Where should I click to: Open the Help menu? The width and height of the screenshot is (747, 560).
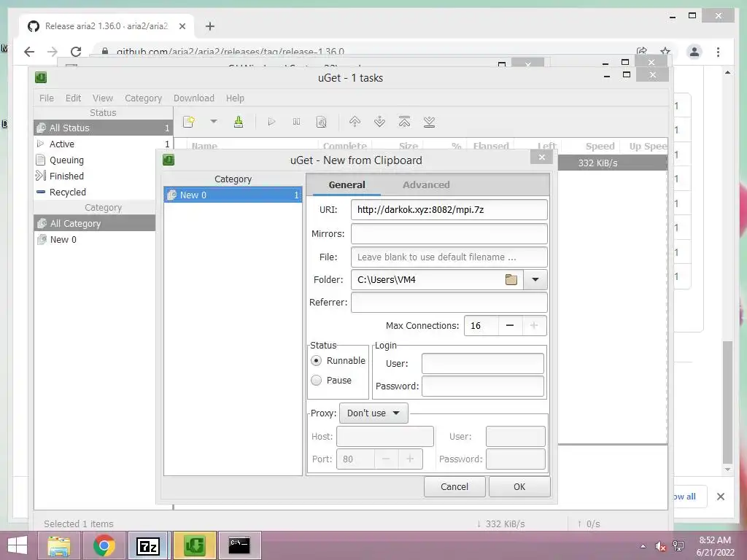(235, 98)
